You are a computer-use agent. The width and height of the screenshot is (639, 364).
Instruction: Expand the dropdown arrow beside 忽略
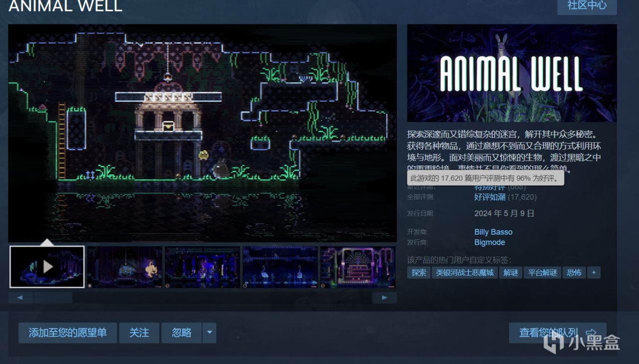click(x=209, y=333)
